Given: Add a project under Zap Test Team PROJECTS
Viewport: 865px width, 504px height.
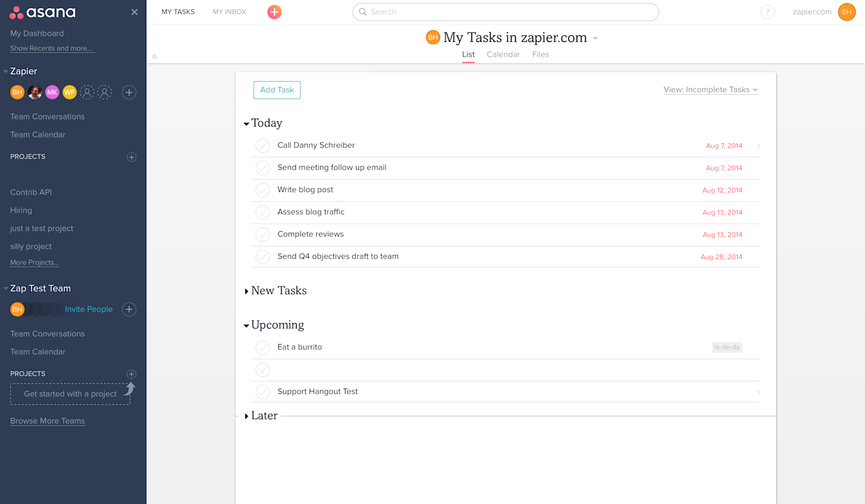Looking at the screenshot, I should point(131,374).
